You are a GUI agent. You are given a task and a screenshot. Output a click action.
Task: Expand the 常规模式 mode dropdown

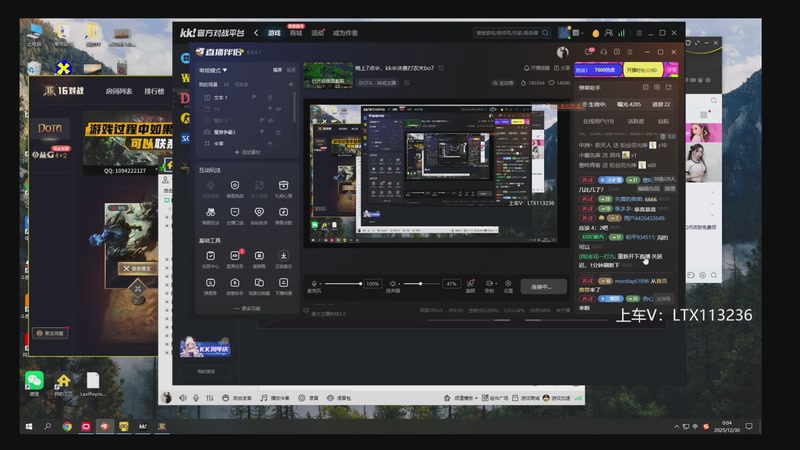click(213, 70)
